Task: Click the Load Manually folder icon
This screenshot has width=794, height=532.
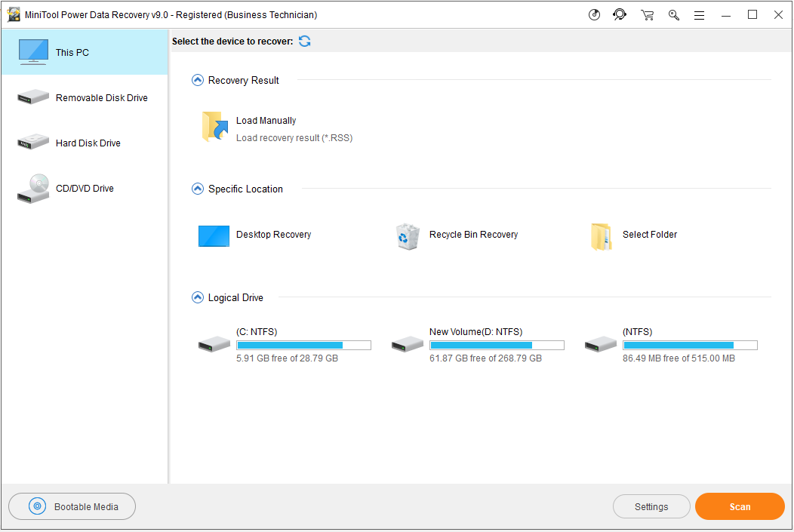Action: [x=214, y=127]
